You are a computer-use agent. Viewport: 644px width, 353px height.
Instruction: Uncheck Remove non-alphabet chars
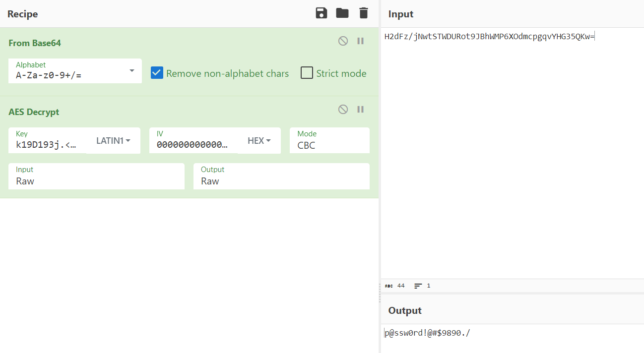coord(157,73)
